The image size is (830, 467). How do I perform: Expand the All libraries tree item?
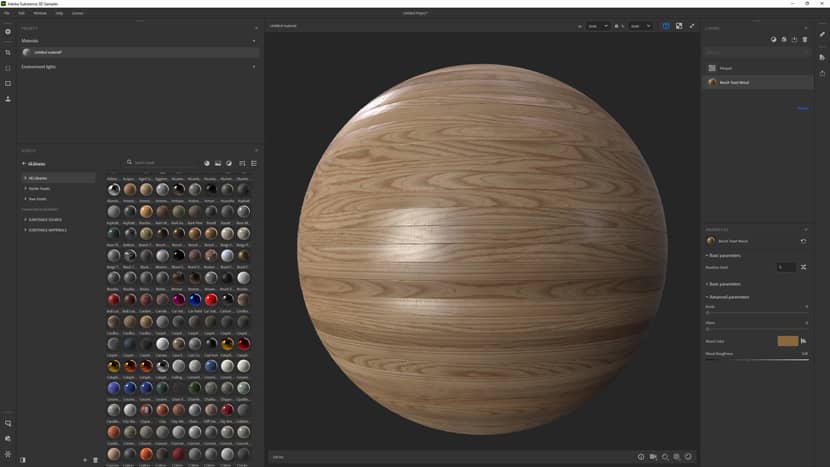click(25, 178)
